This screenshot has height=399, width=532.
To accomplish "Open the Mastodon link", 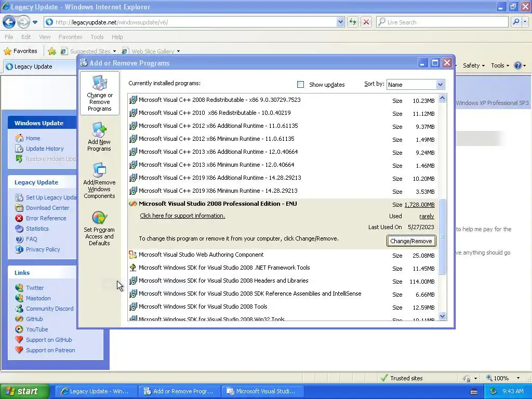I will (x=38, y=298).
